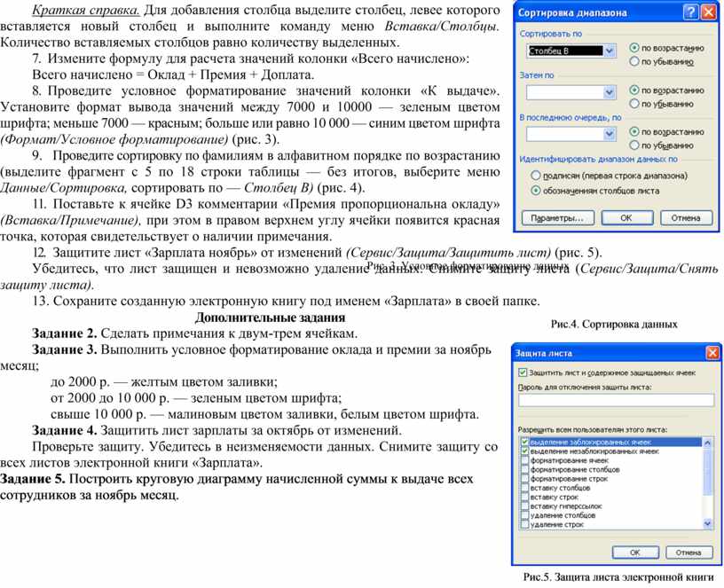
Task: Enable форматирование строк permission
Action: (x=524, y=479)
